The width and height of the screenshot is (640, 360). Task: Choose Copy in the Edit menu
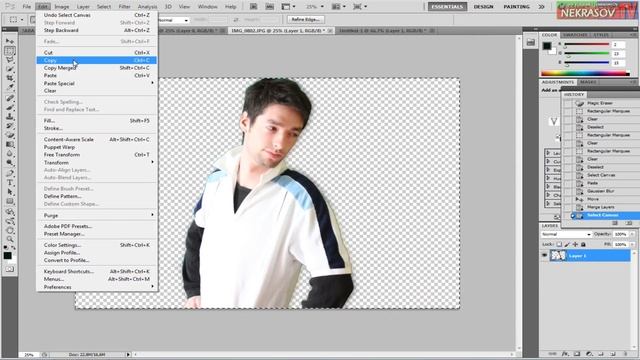point(96,60)
